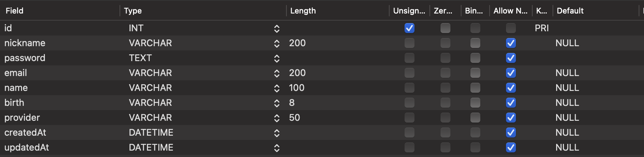
Task: Select the PRI key cell for id
Action: click(542, 28)
